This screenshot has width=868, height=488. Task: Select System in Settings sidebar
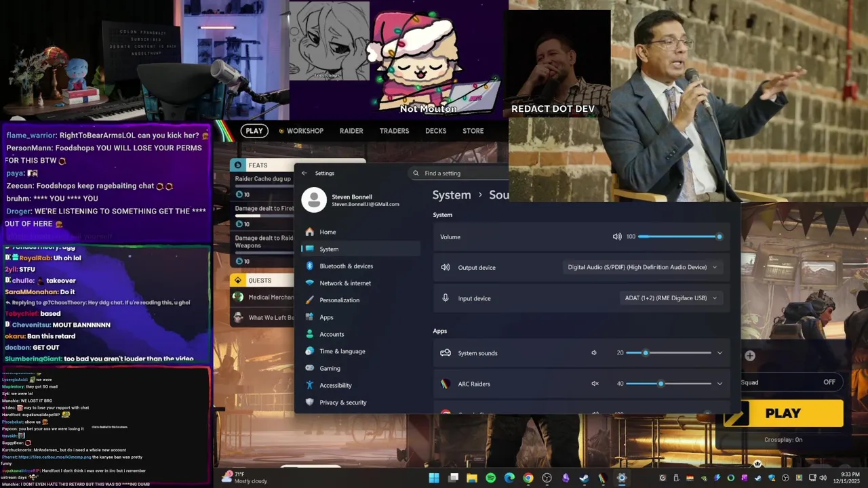coord(361,249)
